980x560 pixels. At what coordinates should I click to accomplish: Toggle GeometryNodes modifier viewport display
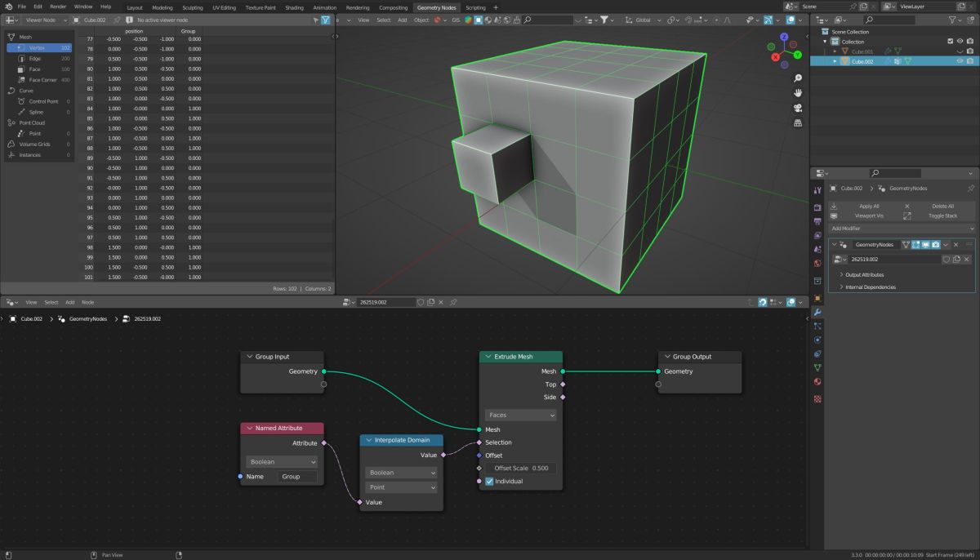coord(925,245)
